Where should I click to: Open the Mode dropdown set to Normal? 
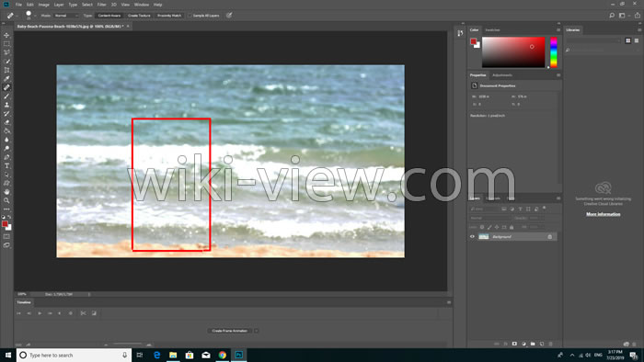coord(66,16)
